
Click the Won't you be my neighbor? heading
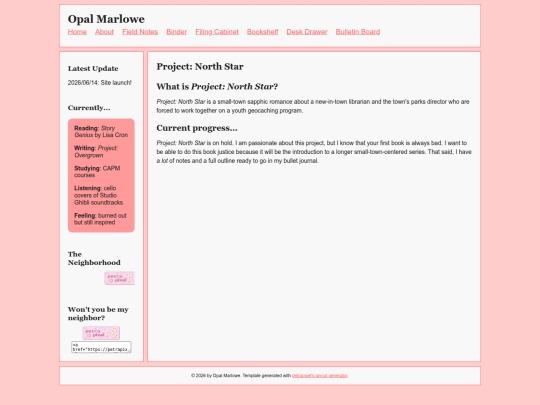click(x=98, y=313)
